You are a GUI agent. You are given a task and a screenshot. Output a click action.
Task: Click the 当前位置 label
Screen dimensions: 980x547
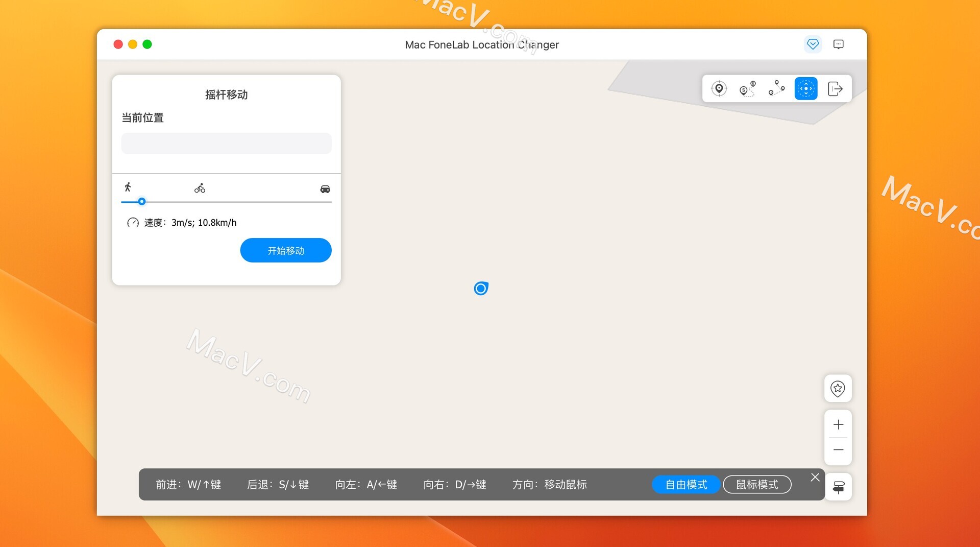click(142, 117)
